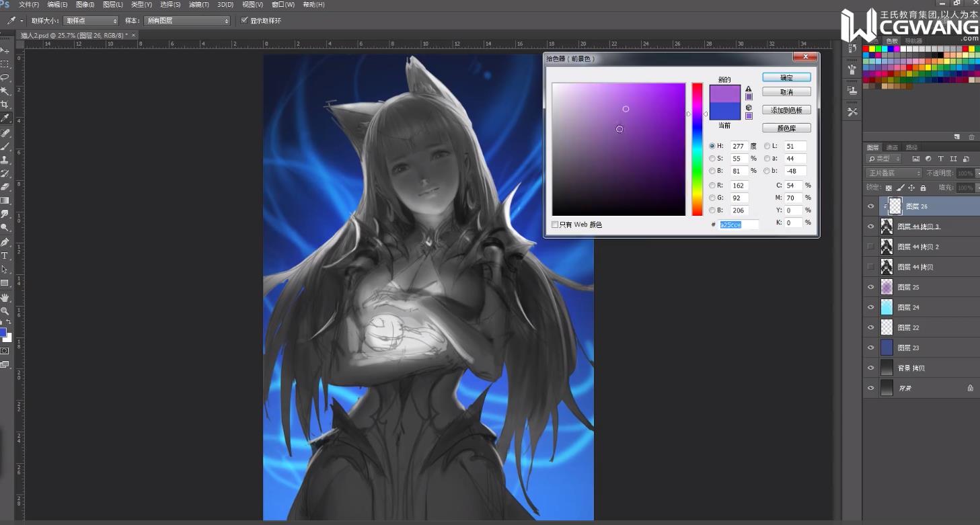Select the Type tool
980x525 pixels.
(x=5, y=256)
